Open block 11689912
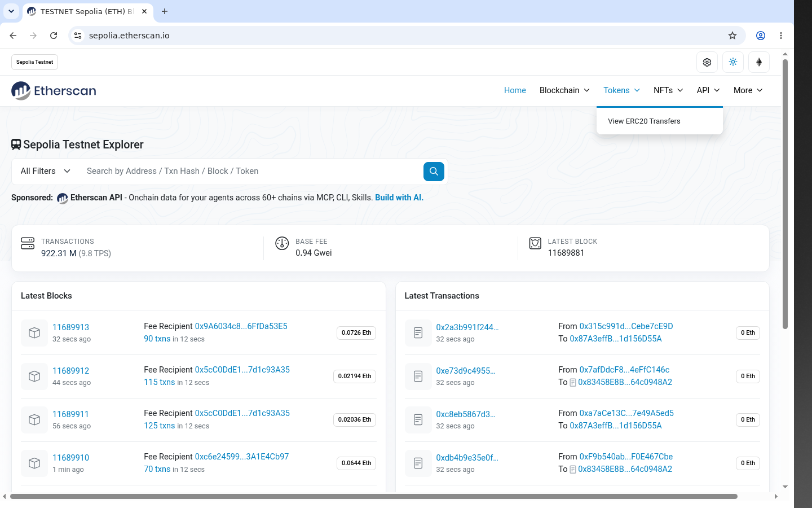Screen dimensions: 812x508 coord(70,371)
